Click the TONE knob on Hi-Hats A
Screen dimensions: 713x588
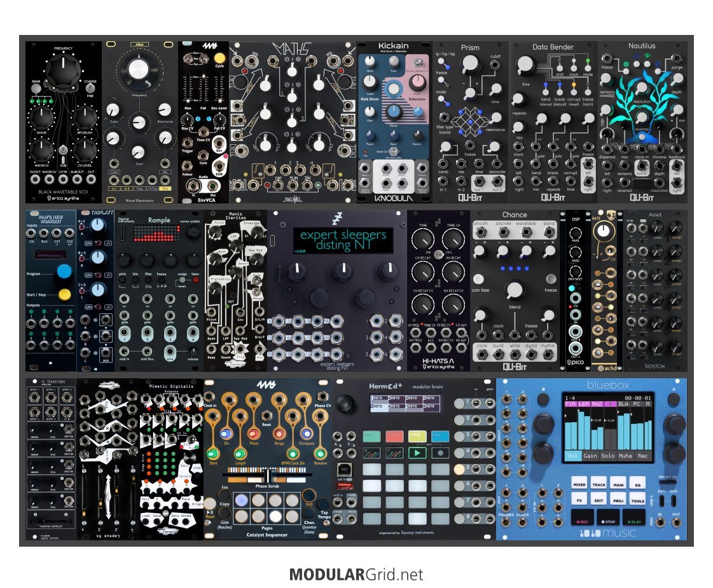[422, 239]
